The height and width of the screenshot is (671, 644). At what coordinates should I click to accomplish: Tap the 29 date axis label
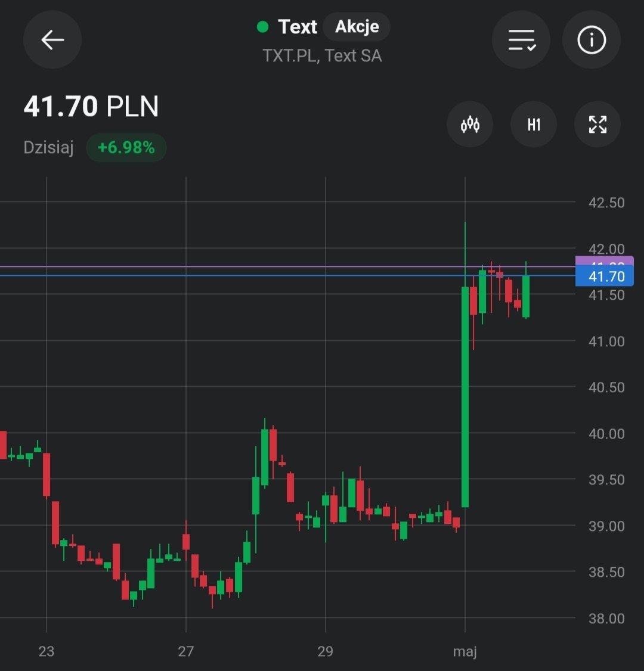click(x=326, y=651)
